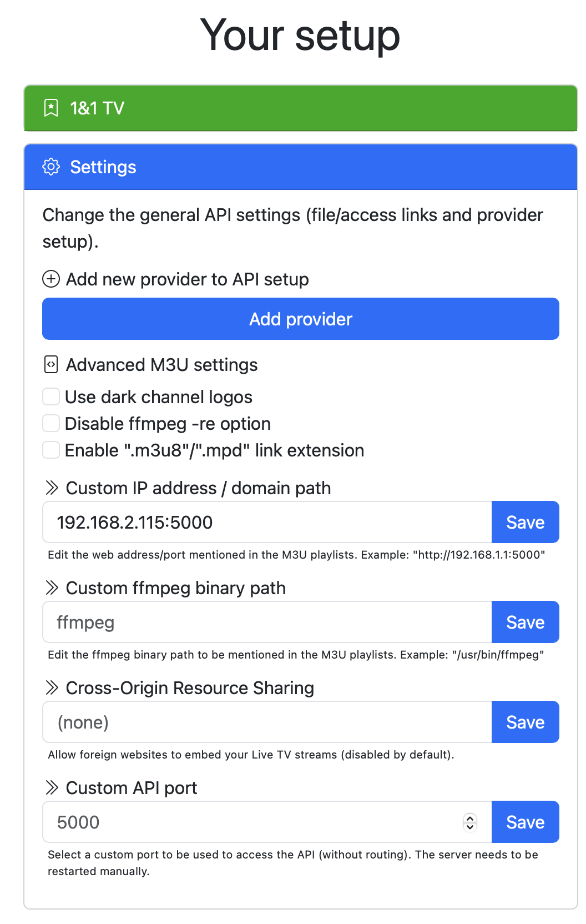Enable Use dark channel logos checkbox
The image size is (586, 924).
click(x=51, y=396)
